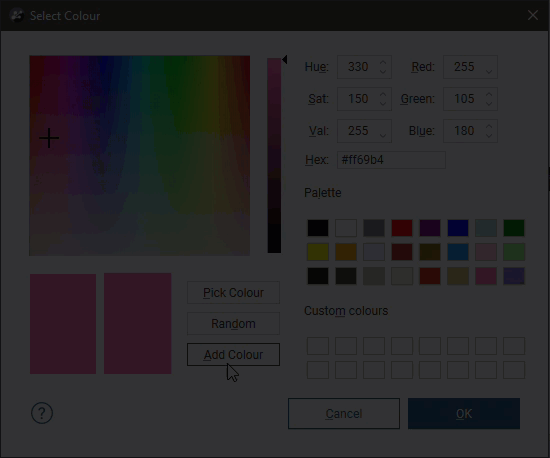Generate a Random colour
The image size is (550, 458).
click(233, 323)
